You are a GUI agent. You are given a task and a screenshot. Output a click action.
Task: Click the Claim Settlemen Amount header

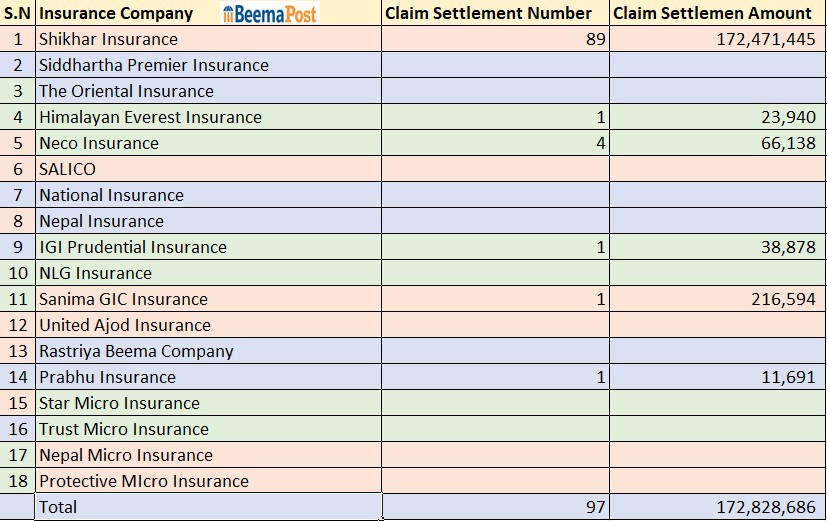click(712, 13)
